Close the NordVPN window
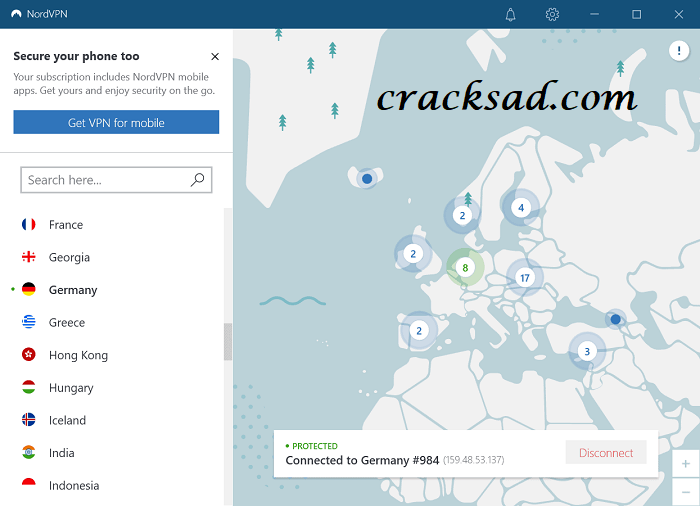Screen dimensions: 700x506 click(679, 14)
